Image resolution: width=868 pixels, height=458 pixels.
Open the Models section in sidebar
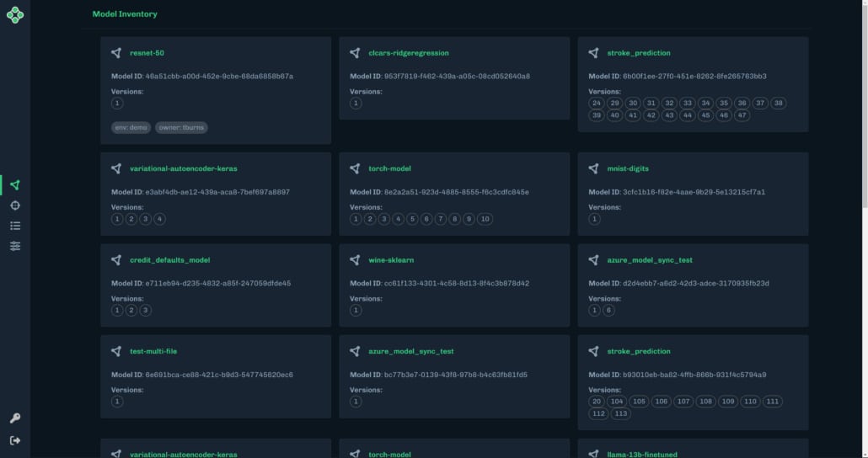(15, 184)
